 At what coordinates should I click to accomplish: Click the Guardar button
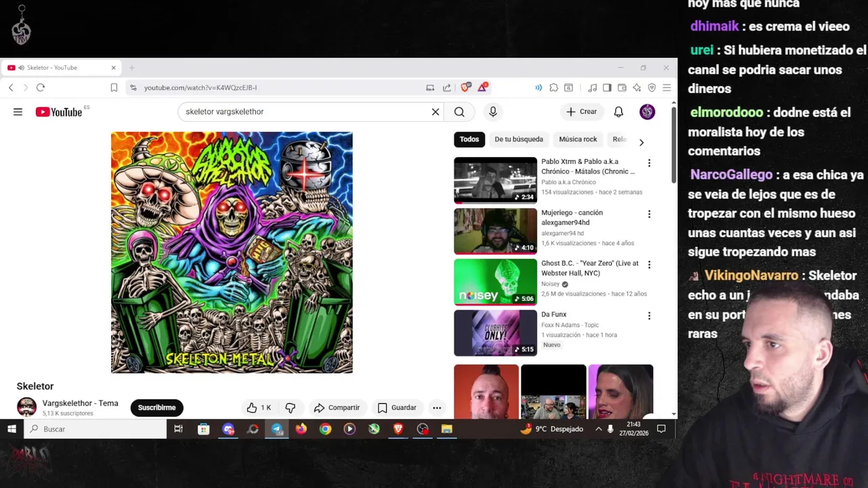coord(397,407)
